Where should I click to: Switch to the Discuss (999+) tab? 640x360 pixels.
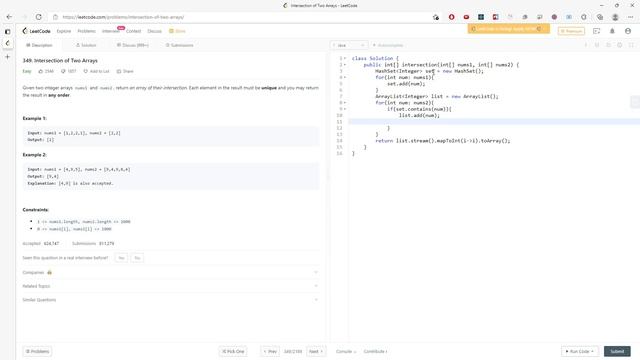pyautogui.click(x=133, y=45)
